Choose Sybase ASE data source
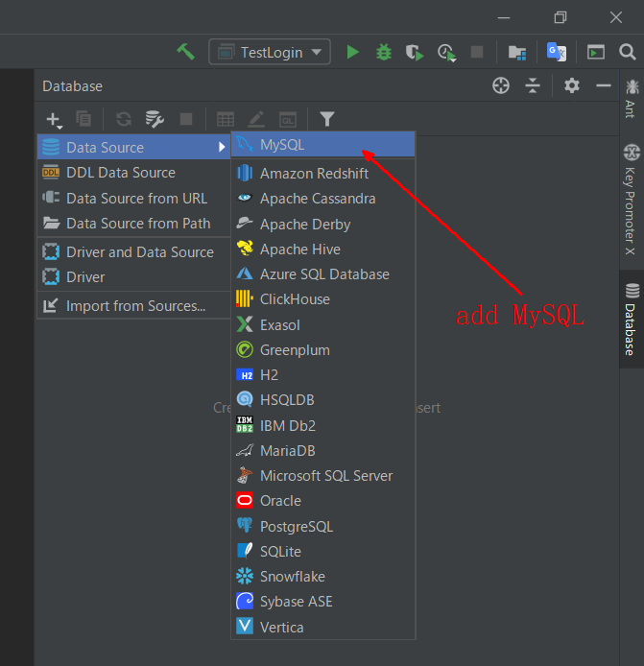 (x=322, y=602)
